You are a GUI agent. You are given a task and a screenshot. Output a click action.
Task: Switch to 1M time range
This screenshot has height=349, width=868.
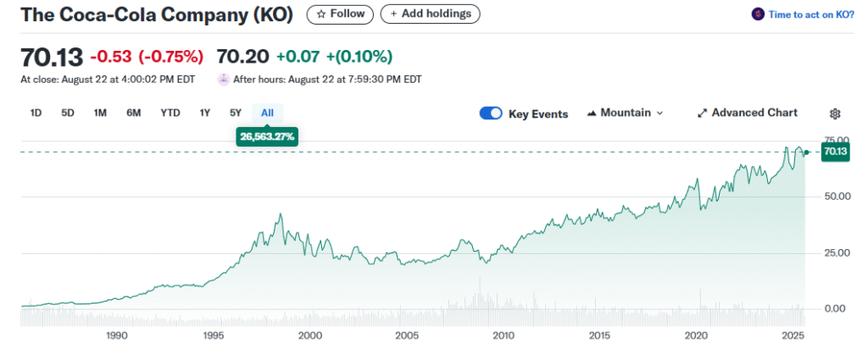100,113
